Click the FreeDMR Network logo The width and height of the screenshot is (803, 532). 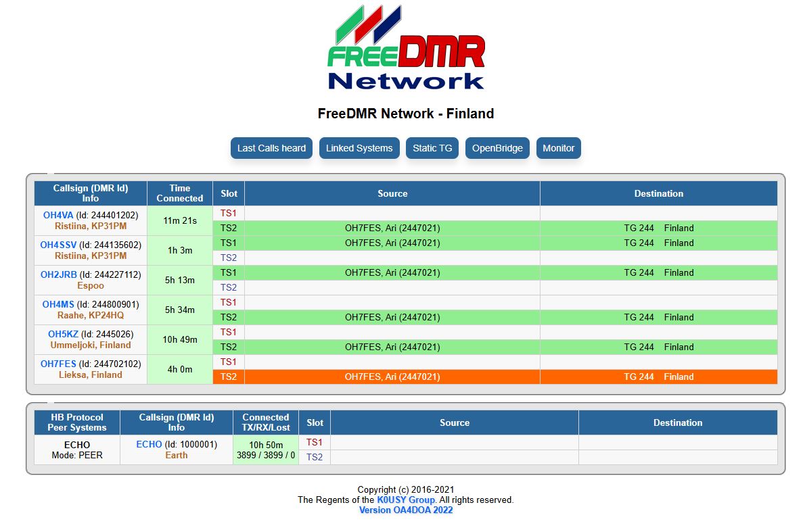pyautogui.click(x=406, y=47)
